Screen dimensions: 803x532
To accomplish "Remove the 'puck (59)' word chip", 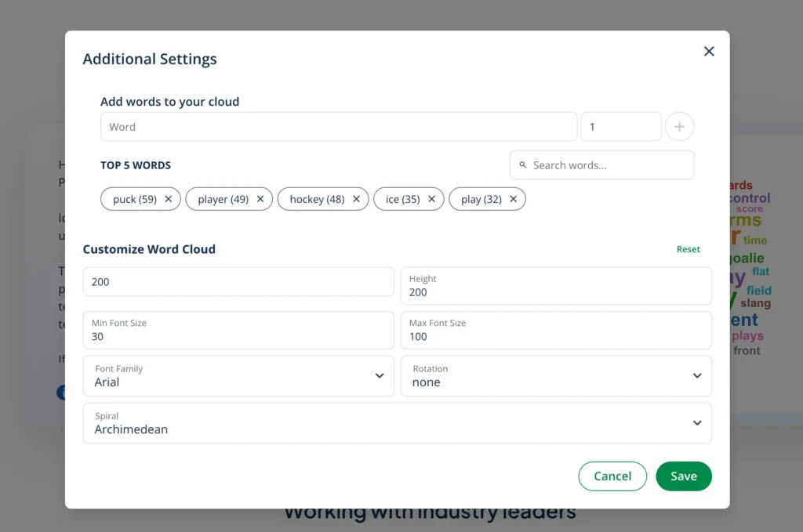I will click(169, 199).
